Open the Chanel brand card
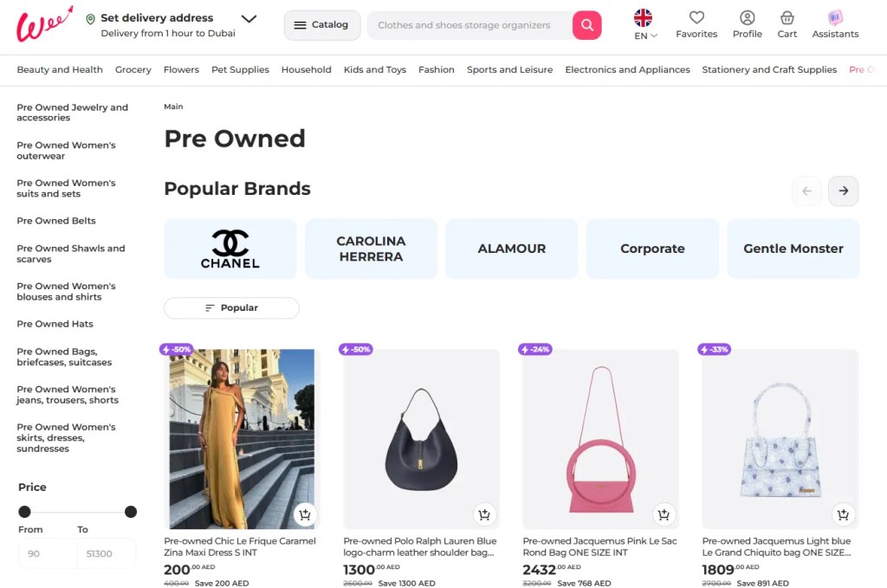887x588 pixels. (230, 249)
